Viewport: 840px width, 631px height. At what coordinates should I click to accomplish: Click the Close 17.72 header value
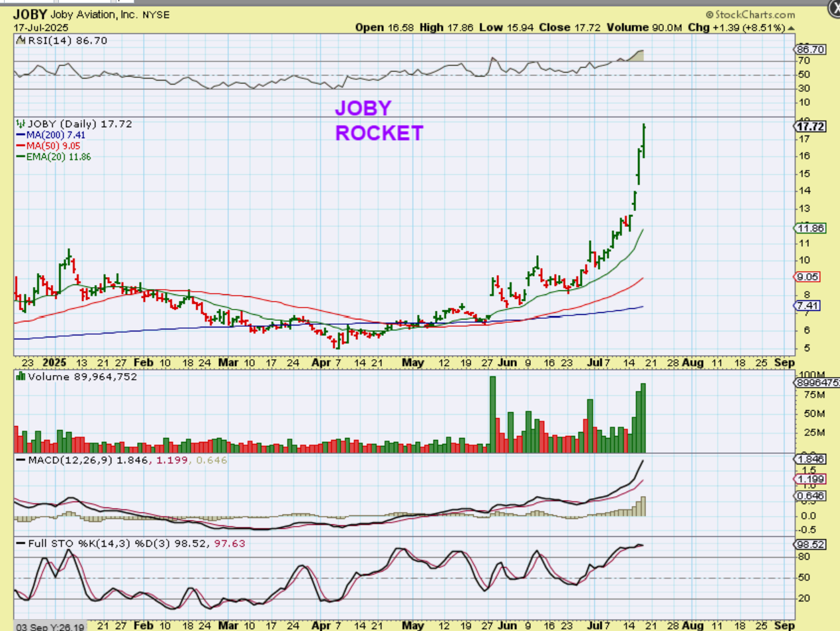[x=569, y=27]
